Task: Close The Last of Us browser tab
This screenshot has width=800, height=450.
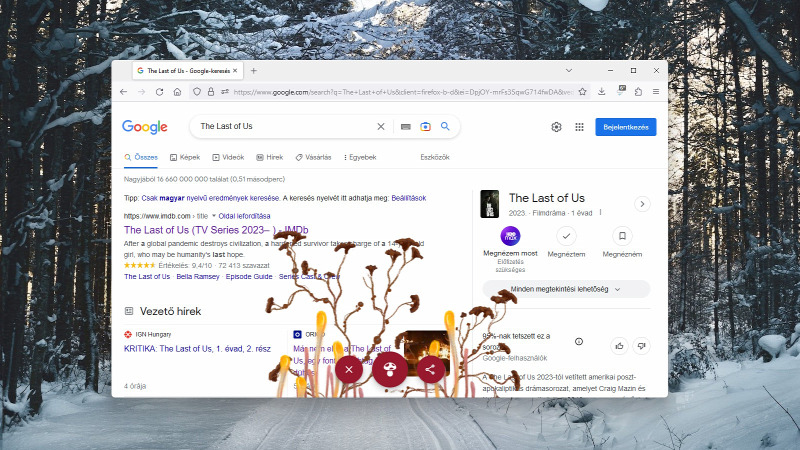Action: 235,70
